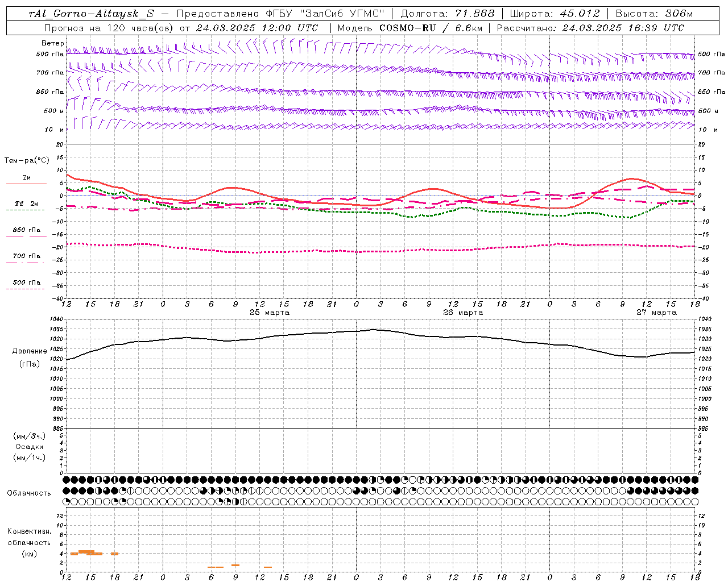Click the solid red 2м legend line
Image resolution: width=728 pixels, height=582 pixels.
coord(26,184)
